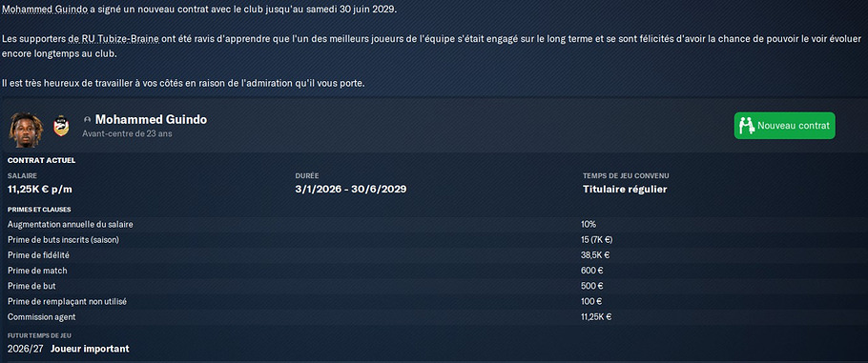Screen dimensions: 868x363
Task: Click the Prime de remplaçant non utilisé row
Action: [434, 302]
